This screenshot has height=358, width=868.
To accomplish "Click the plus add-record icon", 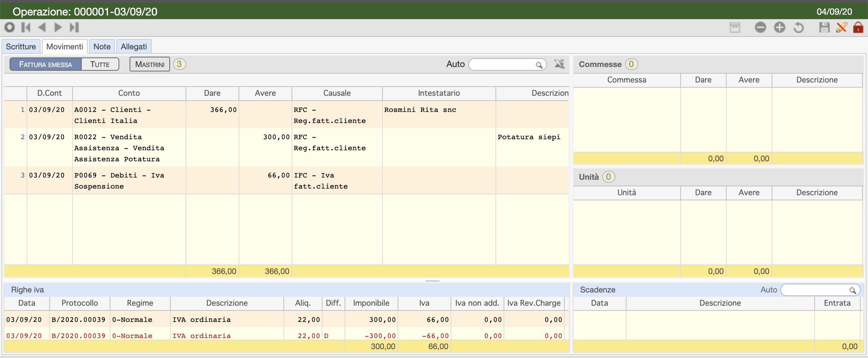I will click(x=779, y=28).
